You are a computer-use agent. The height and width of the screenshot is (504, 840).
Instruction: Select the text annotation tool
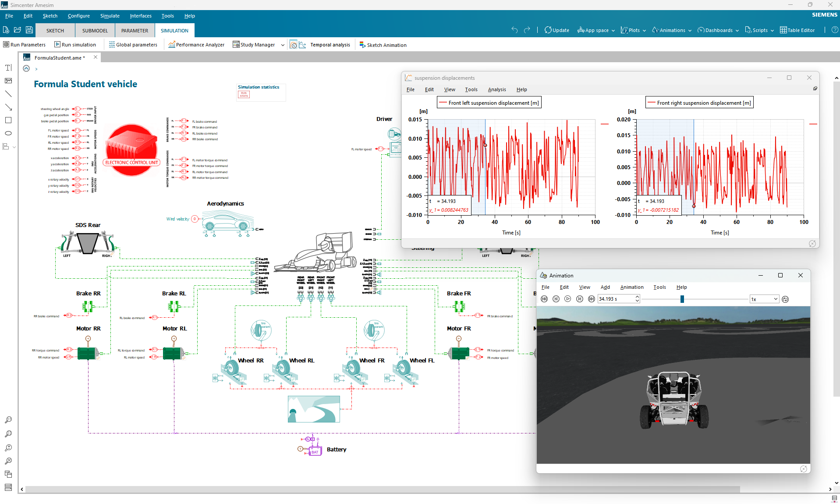coord(8,67)
